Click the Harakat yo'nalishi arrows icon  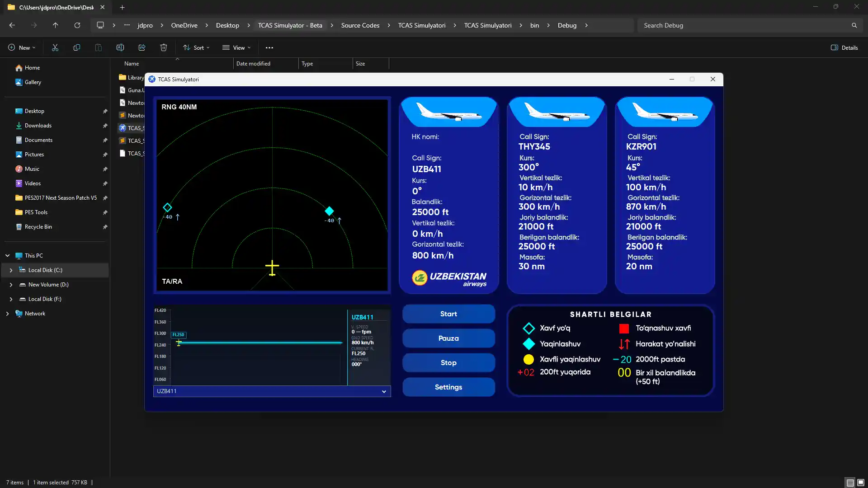624,344
